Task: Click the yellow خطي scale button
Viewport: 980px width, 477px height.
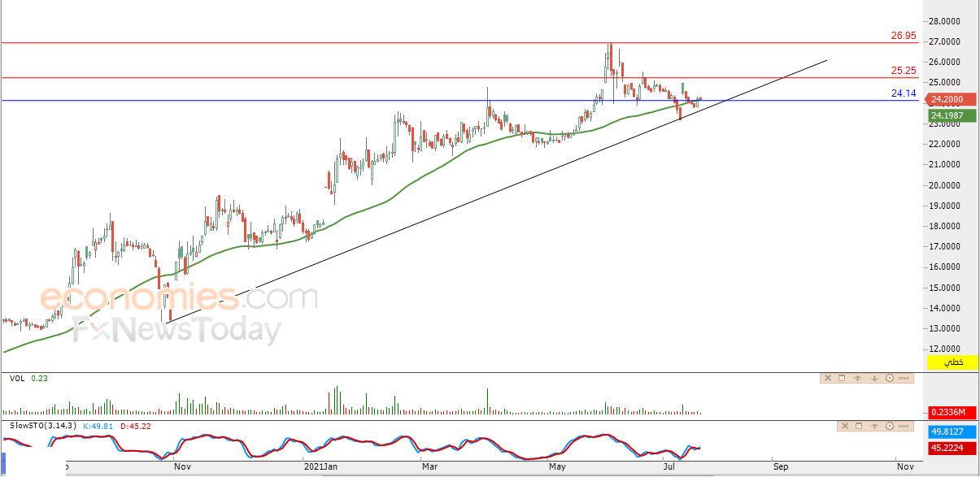Action: point(952,362)
